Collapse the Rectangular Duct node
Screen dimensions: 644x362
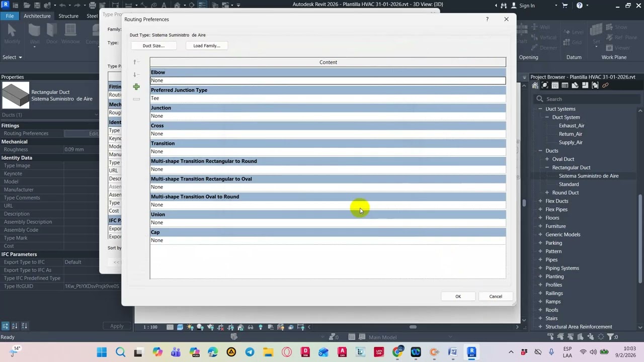click(547, 167)
